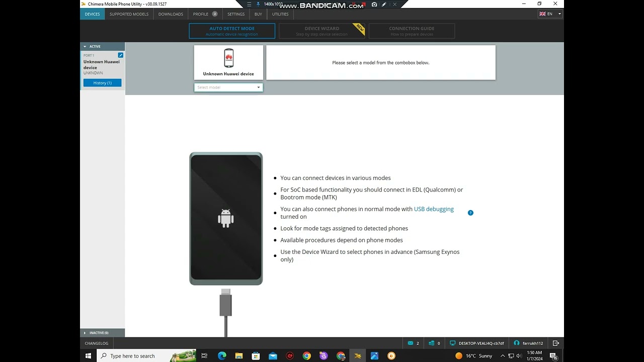Open the Downloads tab
Image resolution: width=644 pixels, height=362 pixels.
point(171,14)
